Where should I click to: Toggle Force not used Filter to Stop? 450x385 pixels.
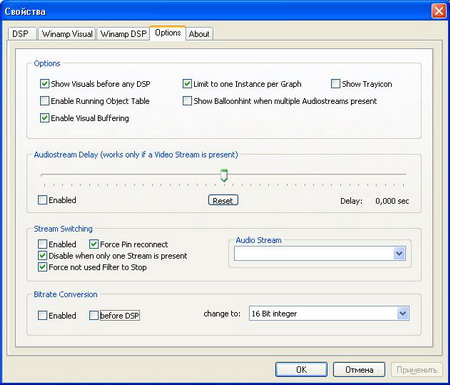coord(42,267)
